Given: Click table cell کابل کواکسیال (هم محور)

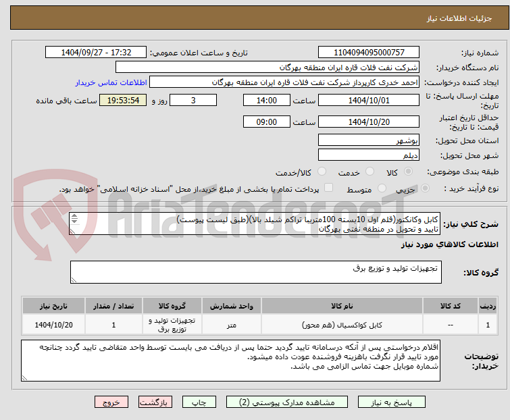Looking at the screenshot, I should point(342,325).
